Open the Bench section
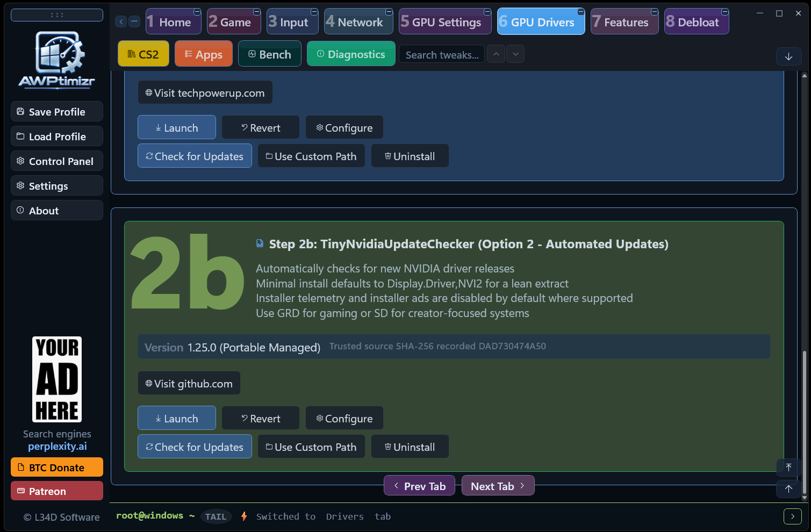 click(270, 54)
